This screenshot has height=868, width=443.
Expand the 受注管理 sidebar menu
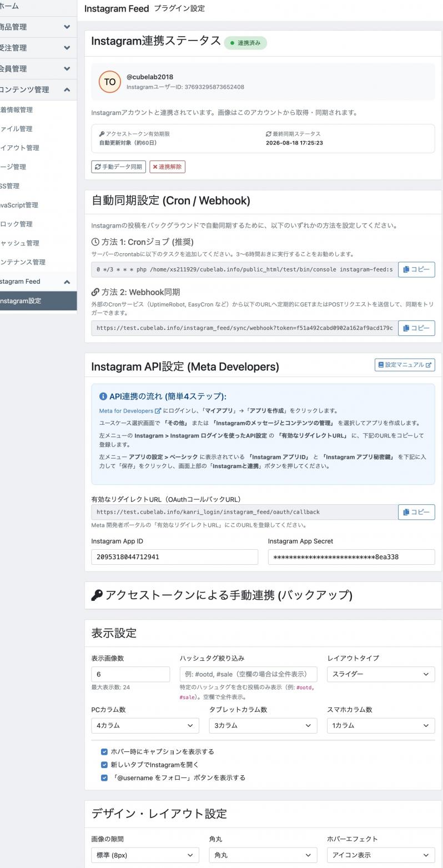coord(38,48)
